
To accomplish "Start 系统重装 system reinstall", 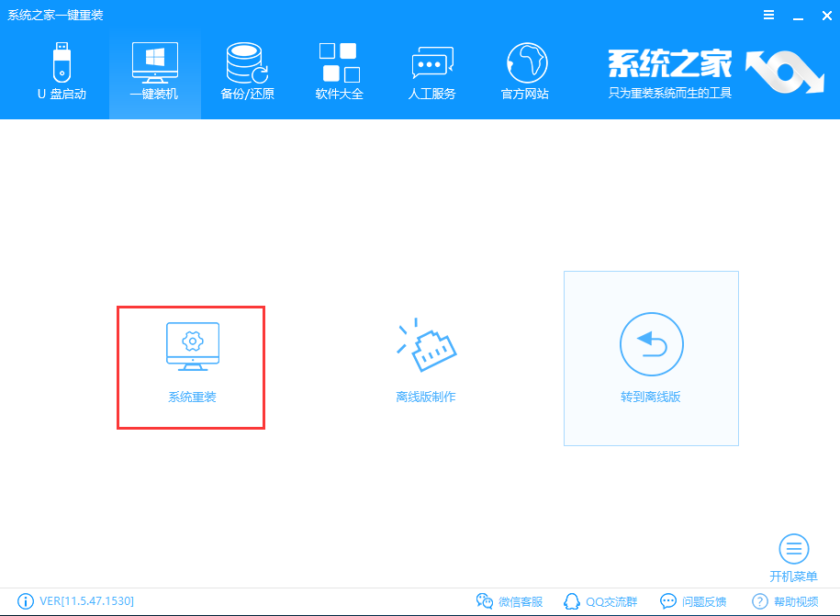I will click(x=190, y=367).
